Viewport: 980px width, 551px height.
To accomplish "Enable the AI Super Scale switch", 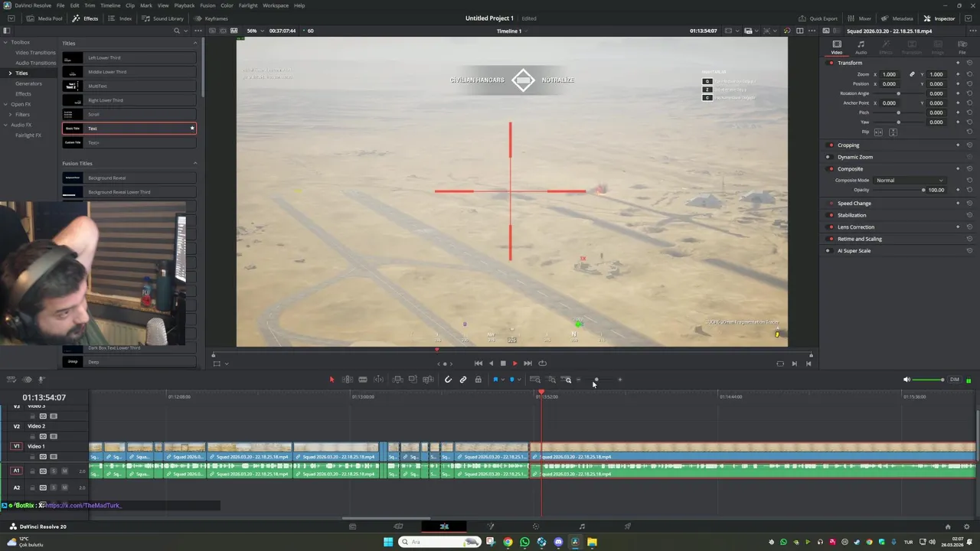I will 831,250.
